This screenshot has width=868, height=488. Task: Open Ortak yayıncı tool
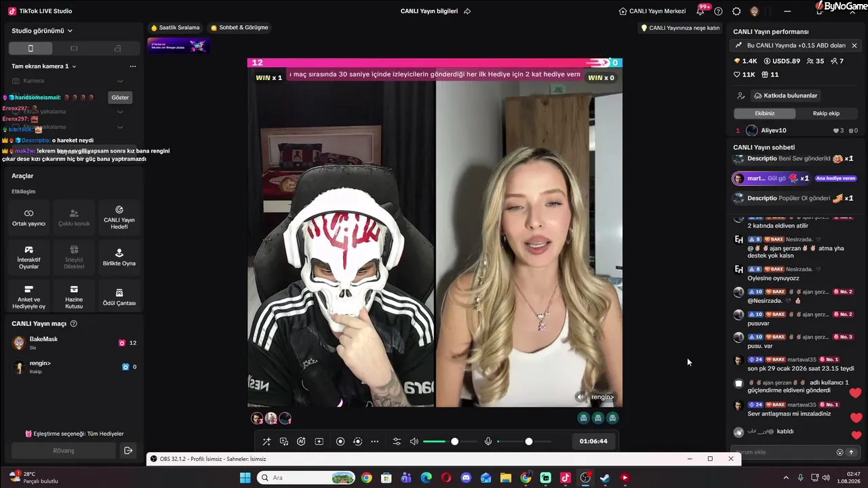point(28,217)
